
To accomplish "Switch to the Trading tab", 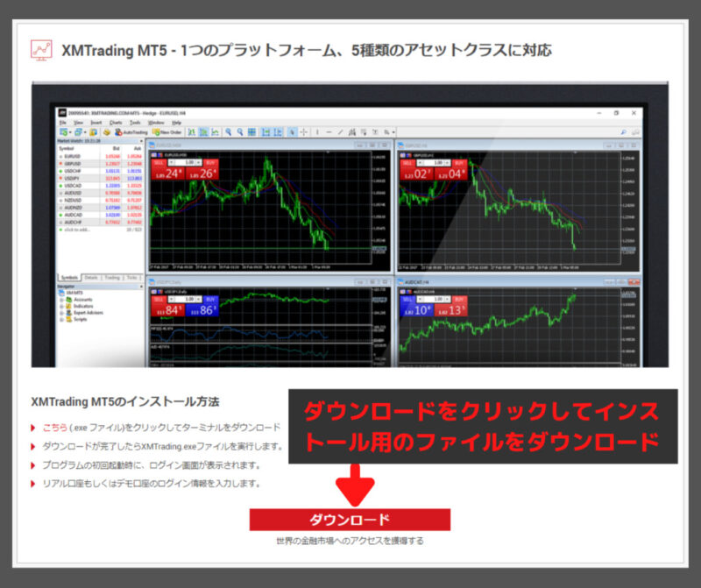I will [112, 278].
